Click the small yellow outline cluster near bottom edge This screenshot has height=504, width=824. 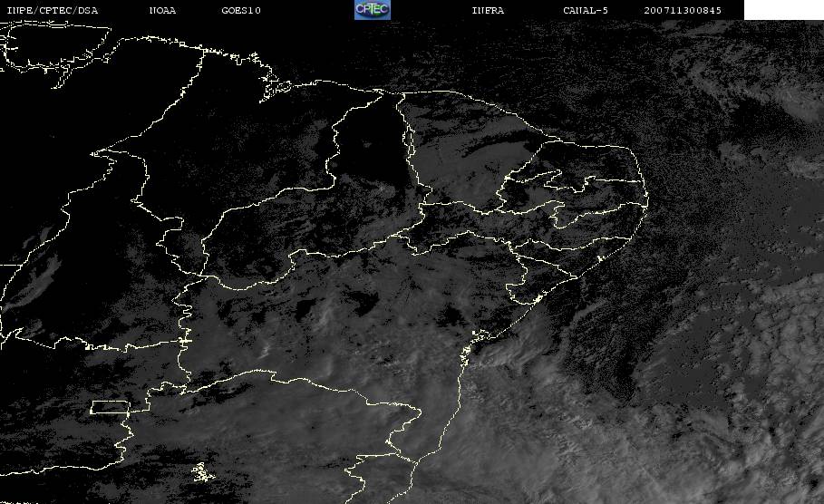[200, 472]
